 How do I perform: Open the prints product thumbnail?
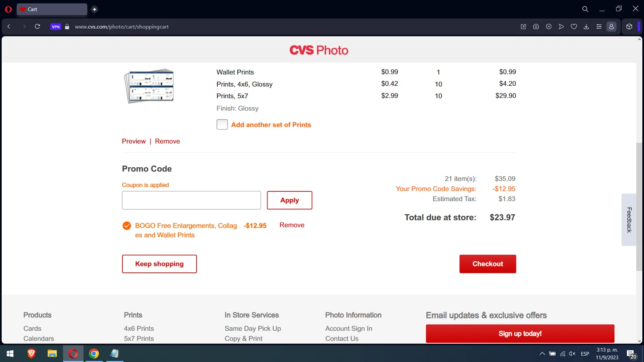pos(149,86)
